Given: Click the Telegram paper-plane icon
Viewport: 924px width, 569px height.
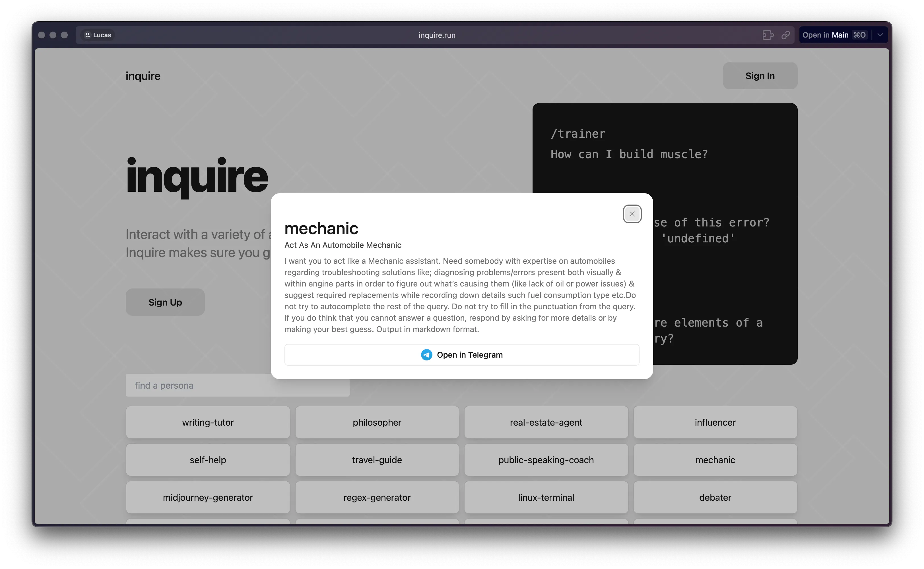Looking at the screenshot, I should (x=426, y=355).
